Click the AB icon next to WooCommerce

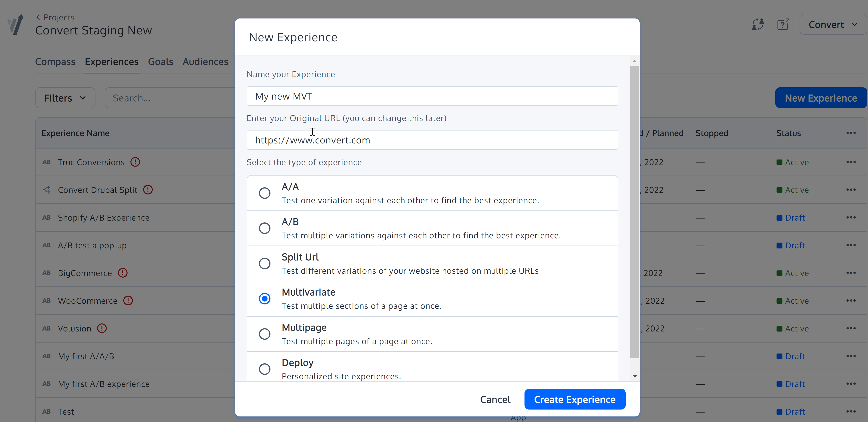[46, 301]
